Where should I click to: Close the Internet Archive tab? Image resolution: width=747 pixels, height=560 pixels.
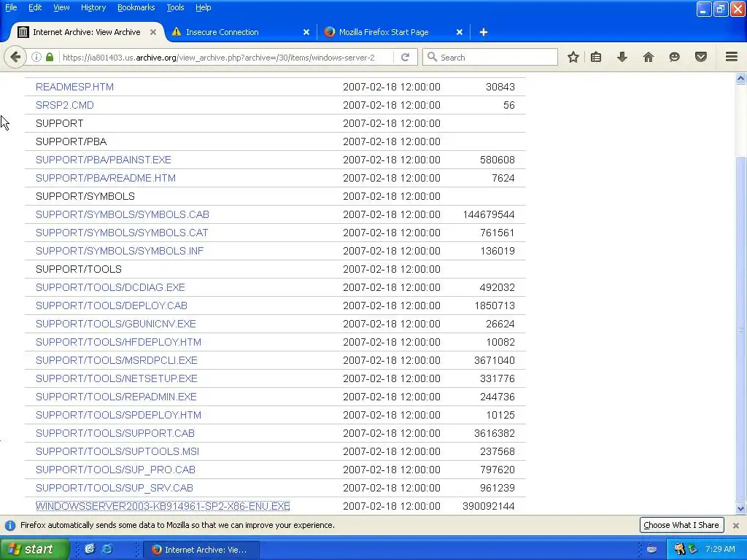point(153,32)
